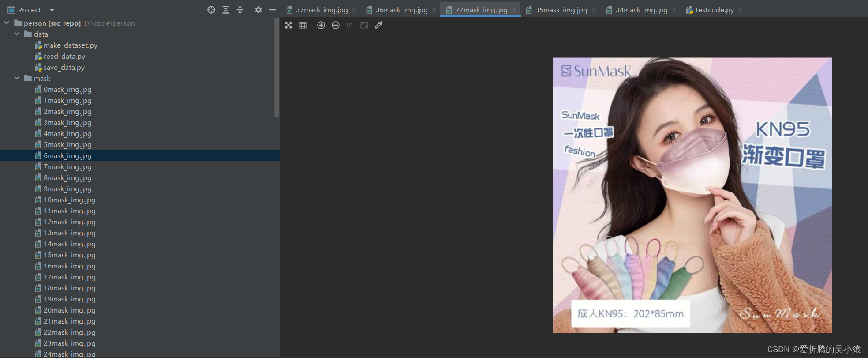This screenshot has width=868, height=358.
Task: Click the Fit Zoom to Window icon
Action: 364,25
